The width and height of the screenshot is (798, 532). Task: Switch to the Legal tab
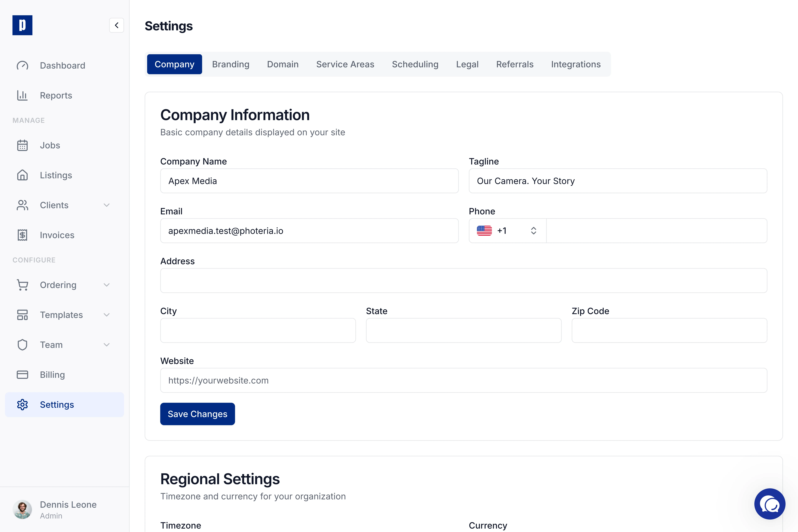[467, 64]
